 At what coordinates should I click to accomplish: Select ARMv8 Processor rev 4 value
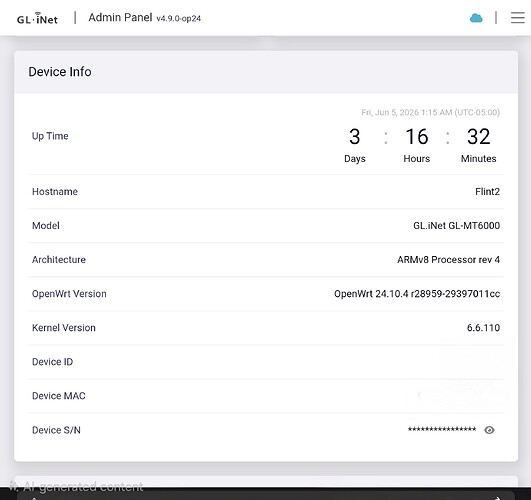coord(448,259)
